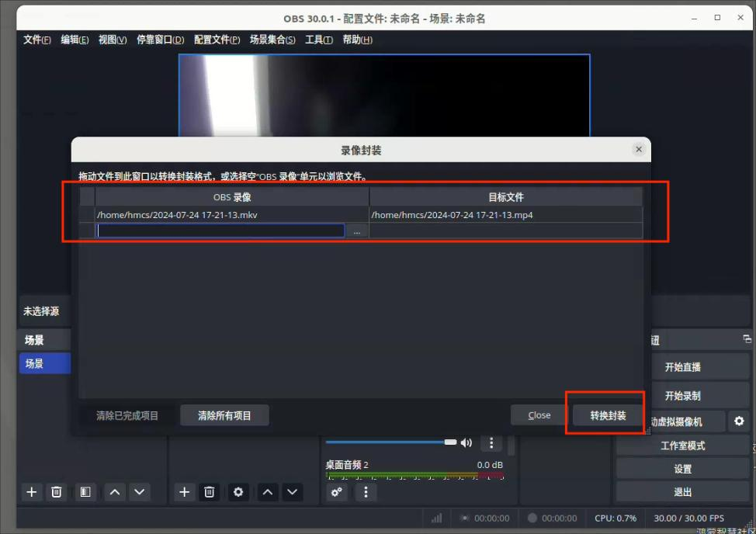This screenshot has height=534, width=756.
Task: Open 设置 settings button
Action: pos(682,469)
